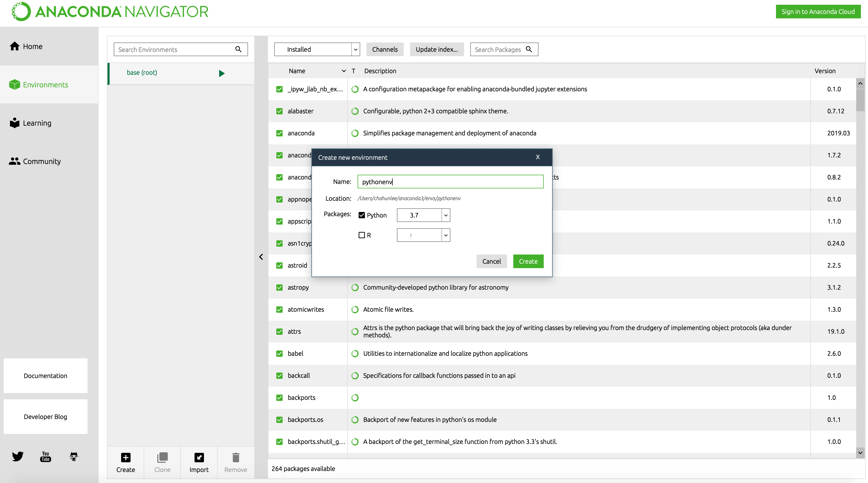Open the Documentation link
The image size is (868, 483).
(46, 376)
